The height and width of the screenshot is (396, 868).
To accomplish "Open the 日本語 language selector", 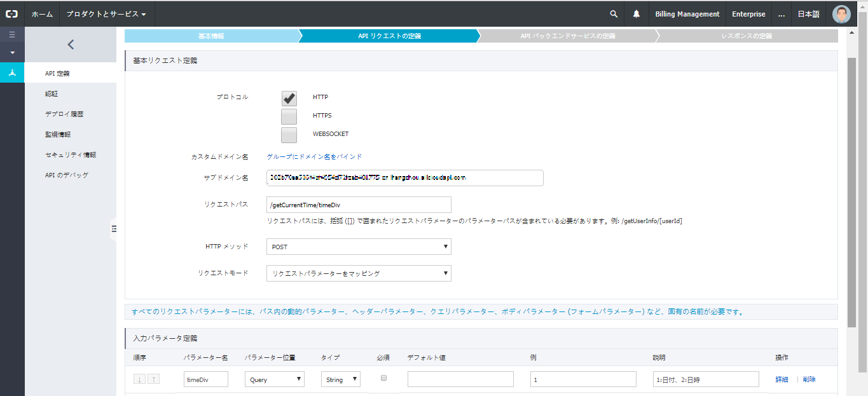I will click(x=809, y=14).
